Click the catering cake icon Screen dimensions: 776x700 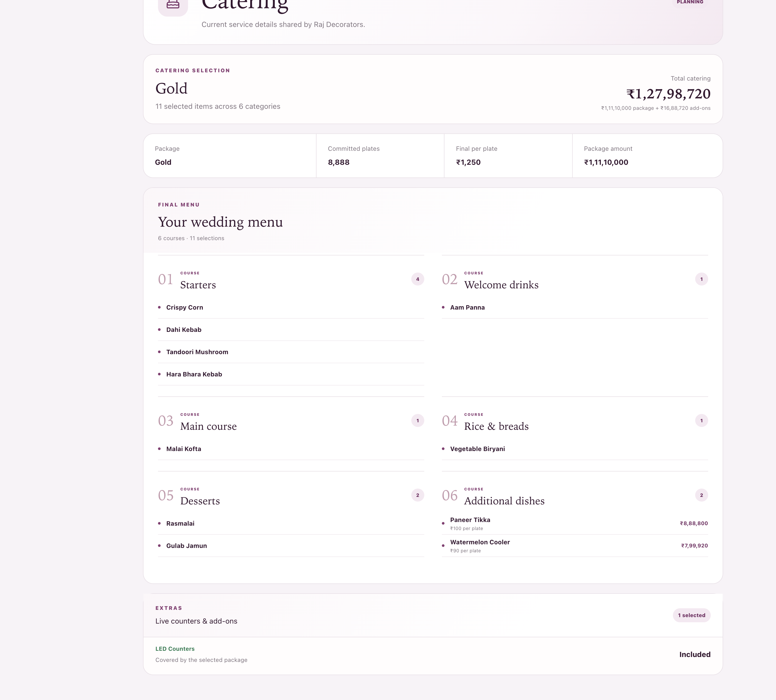tap(173, 5)
